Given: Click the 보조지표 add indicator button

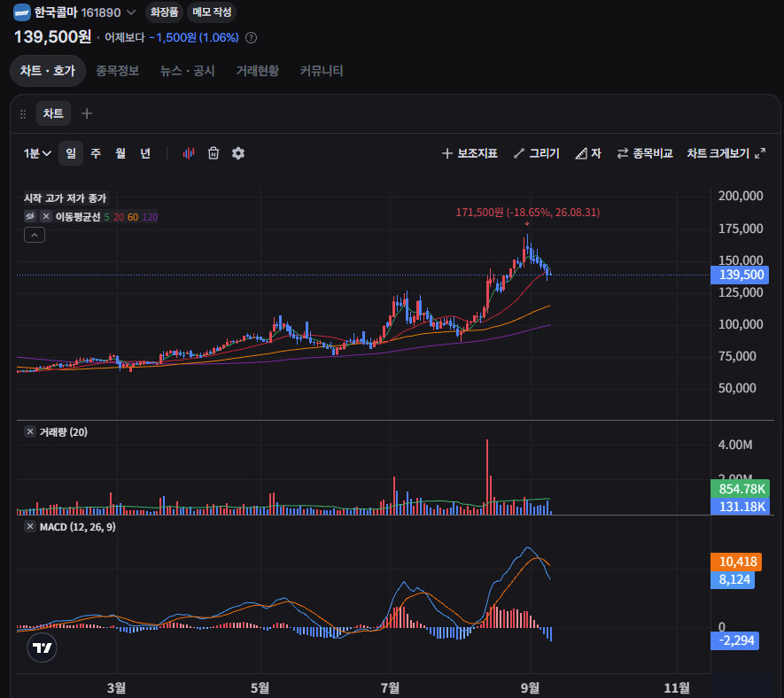Looking at the screenshot, I should pos(470,153).
